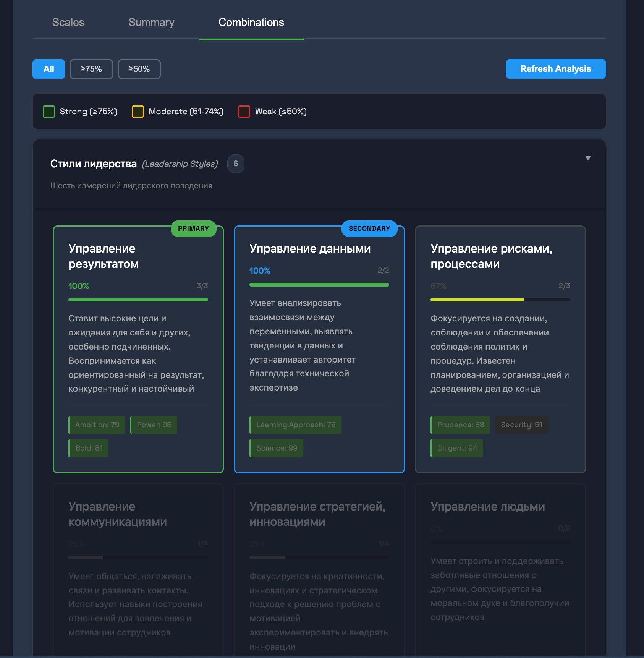Screen dimensions: 644x658
Task: Open the Summary tab
Action: (x=151, y=23)
